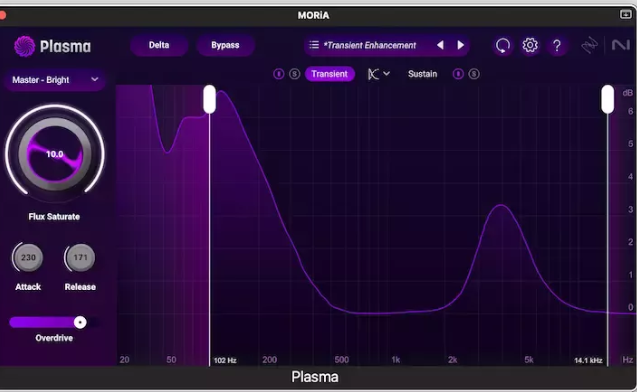Click the Native Instruments N logo

pos(621,45)
